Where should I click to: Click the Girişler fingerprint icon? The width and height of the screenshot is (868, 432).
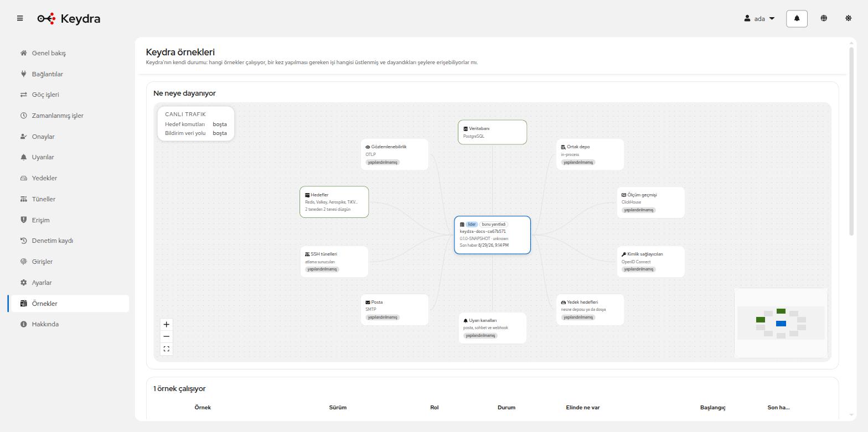point(23,262)
